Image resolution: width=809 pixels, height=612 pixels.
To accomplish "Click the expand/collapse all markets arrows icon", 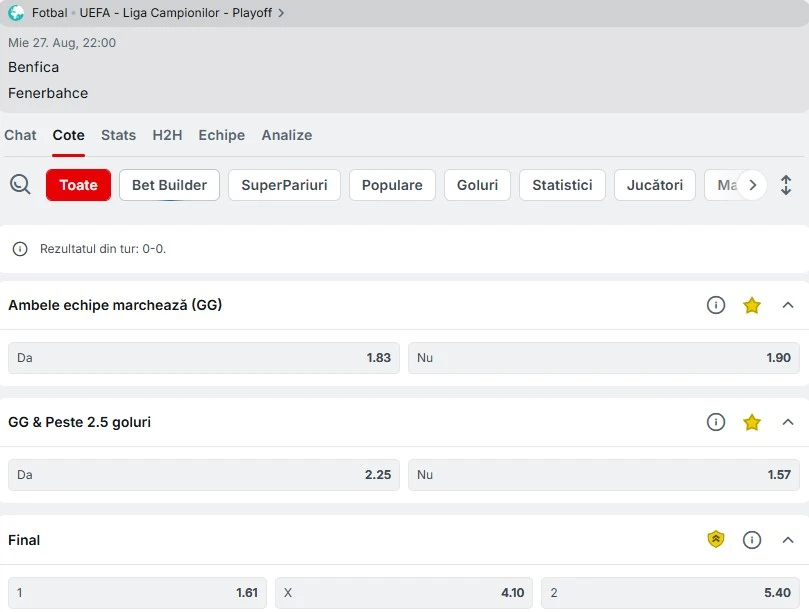I will 786,185.
